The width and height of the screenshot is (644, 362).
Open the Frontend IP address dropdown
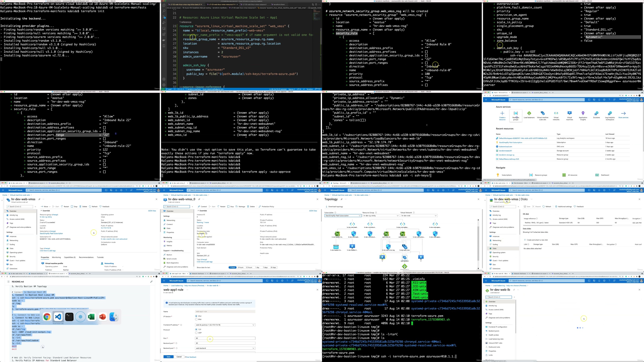coord(225,325)
